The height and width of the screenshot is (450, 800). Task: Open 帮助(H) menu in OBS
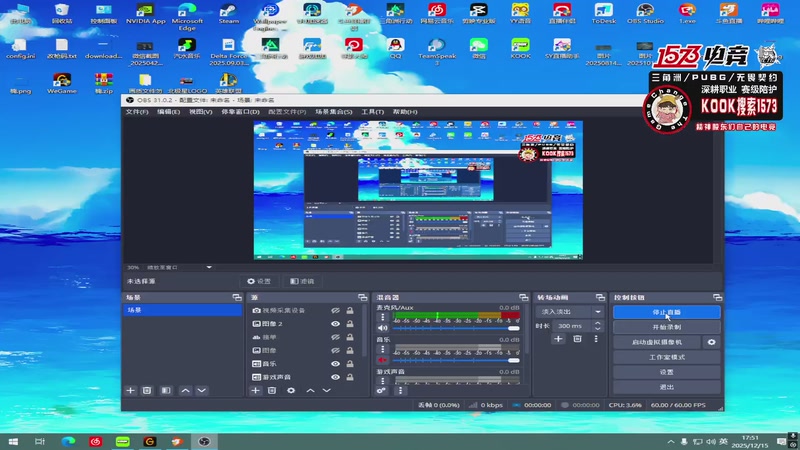405,112
